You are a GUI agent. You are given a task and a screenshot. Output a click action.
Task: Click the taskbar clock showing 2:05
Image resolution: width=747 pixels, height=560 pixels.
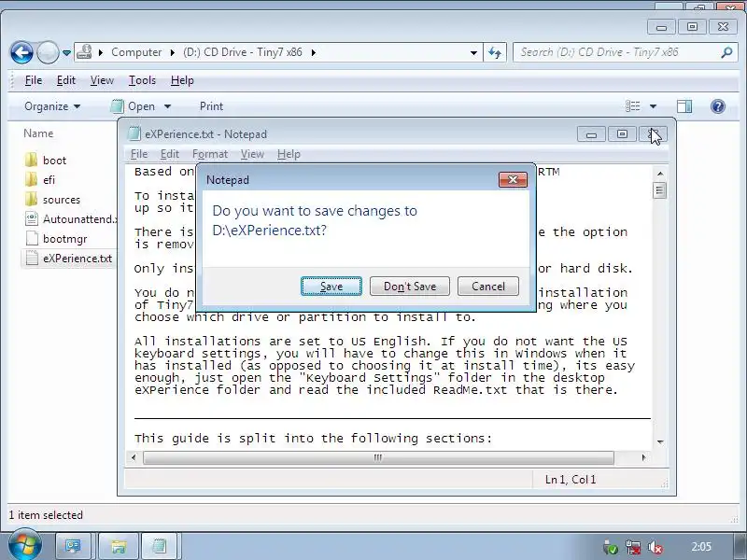(x=701, y=546)
